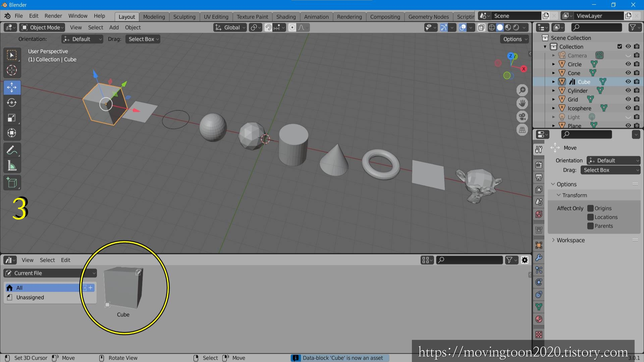Toggle proportional editing button
The height and width of the screenshot is (362, 644).
pyautogui.click(x=292, y=27)
